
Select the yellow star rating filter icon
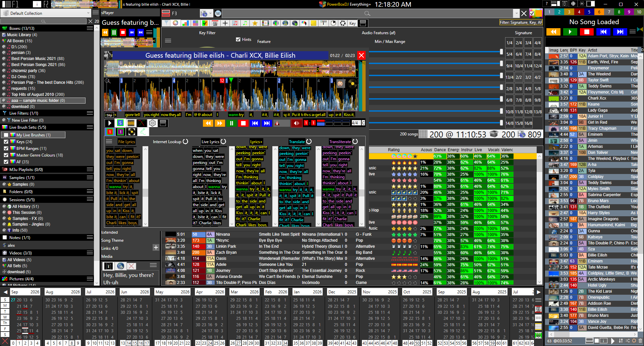click(x=255, y=23)
